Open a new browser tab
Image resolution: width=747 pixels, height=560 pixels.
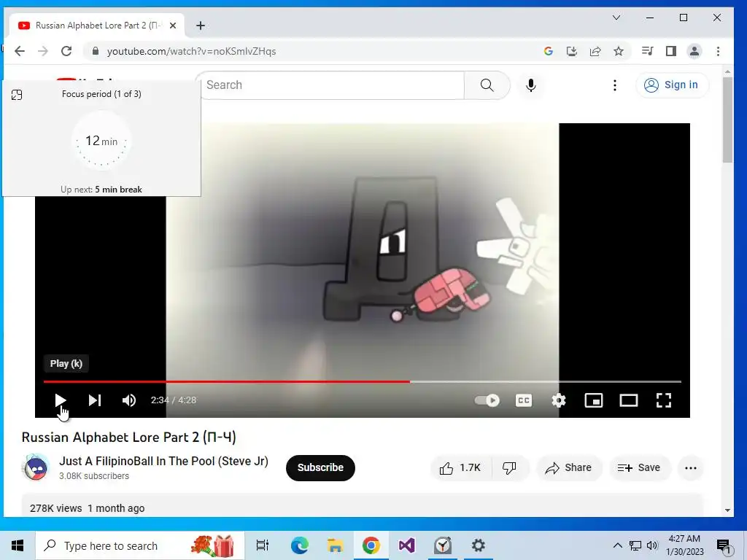click(x=201, y=26)
